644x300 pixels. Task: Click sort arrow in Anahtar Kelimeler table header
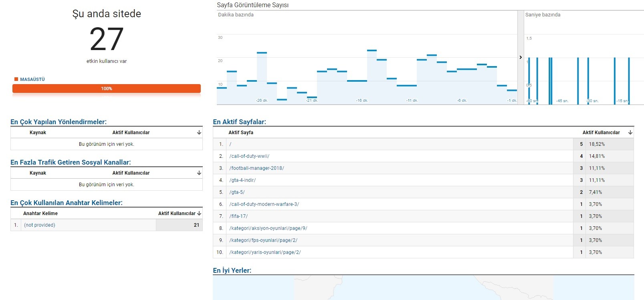click(199, 213)
